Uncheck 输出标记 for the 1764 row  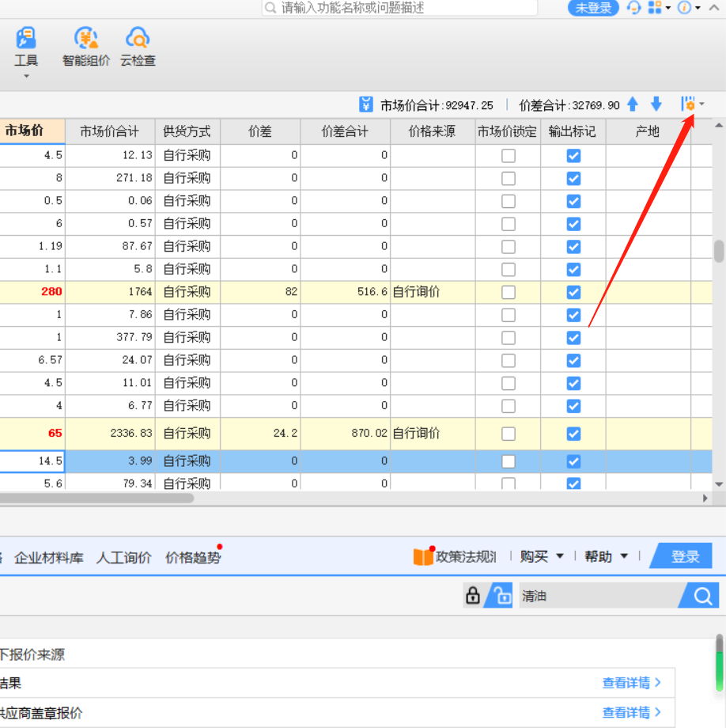(573, 292)
